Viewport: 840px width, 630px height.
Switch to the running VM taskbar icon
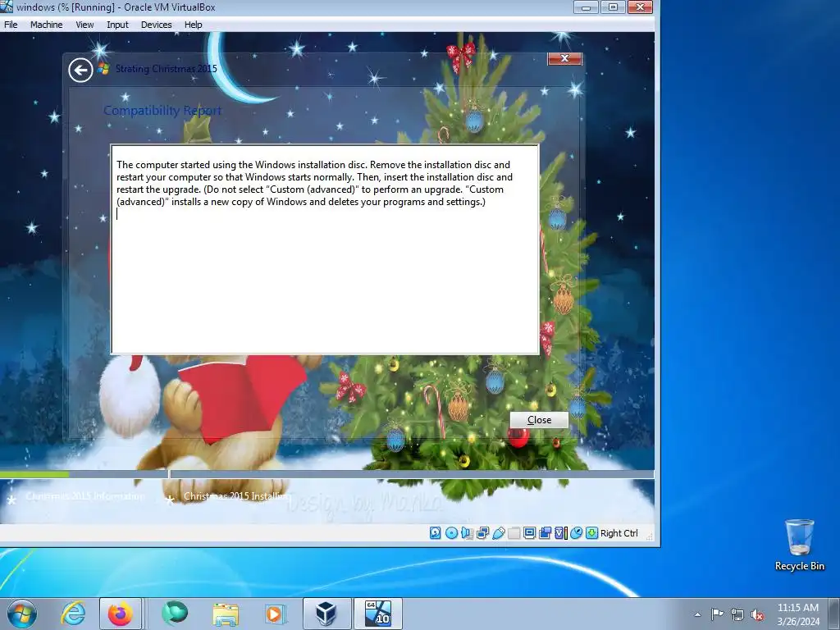coord(377,614)
